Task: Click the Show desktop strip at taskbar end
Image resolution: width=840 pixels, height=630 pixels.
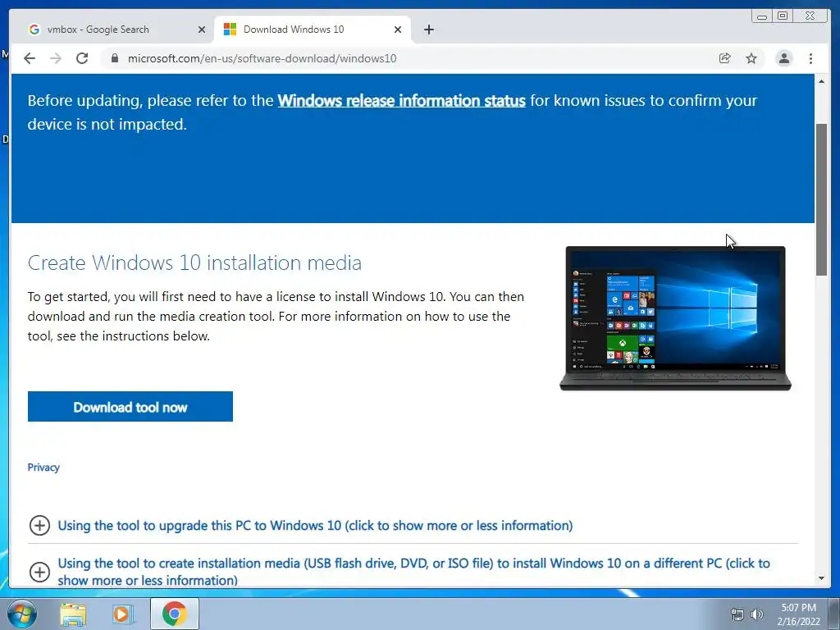Action: pos(834,614)
